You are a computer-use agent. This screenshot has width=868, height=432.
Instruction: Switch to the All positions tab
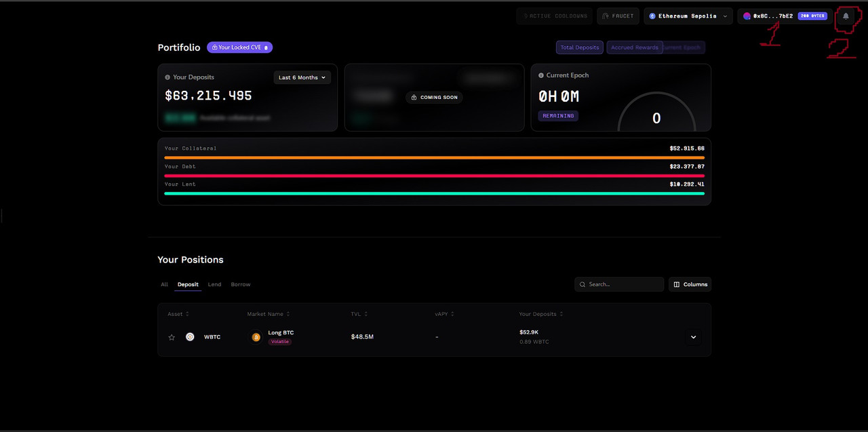(x=164, y=284)
